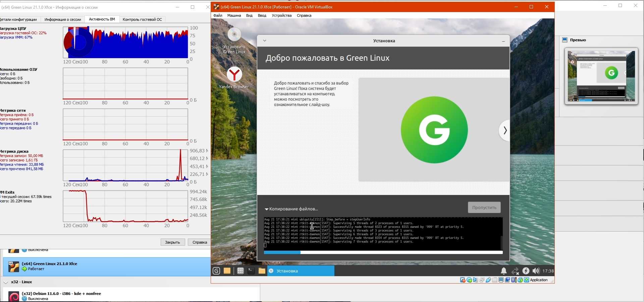Screen dimensions: 644x302
Task: Advance the slideshow with the next arrow
Action: (x=504, y=130)
